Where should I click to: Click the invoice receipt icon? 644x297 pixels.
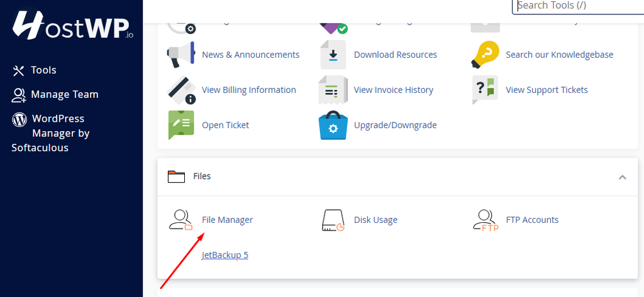point(333,90)
